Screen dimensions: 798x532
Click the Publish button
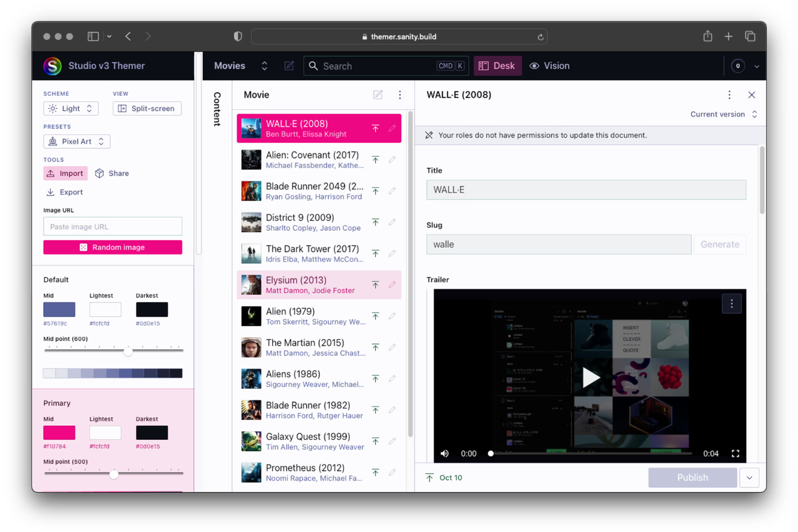(x=692, y=478)
